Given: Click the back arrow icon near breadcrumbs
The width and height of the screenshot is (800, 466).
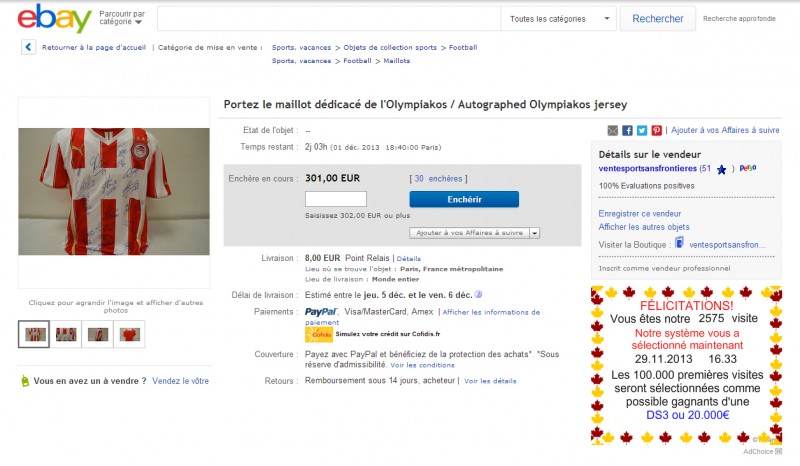Looking at the screenshot, I should pos(28,47).
